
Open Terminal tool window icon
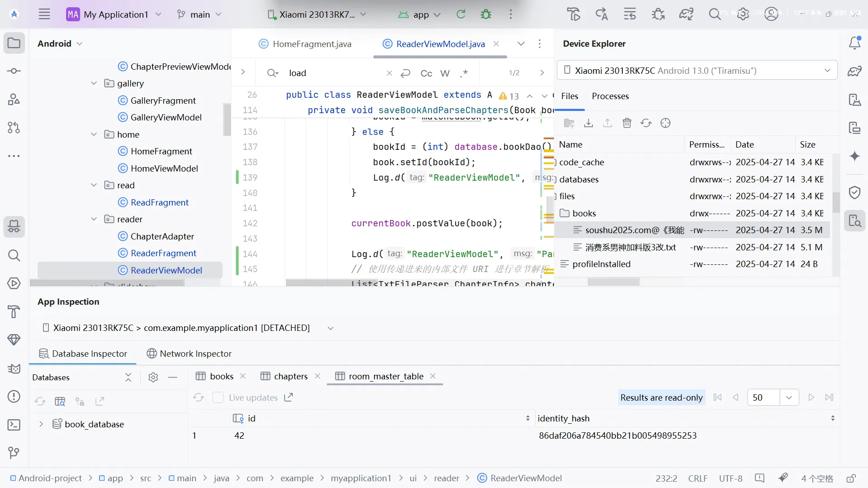tap(14, 425)
